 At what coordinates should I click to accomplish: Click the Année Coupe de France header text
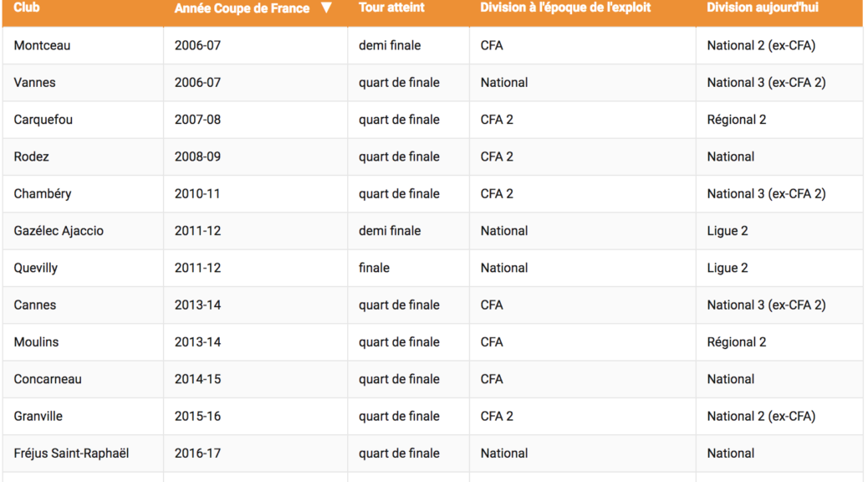(242, 8)
